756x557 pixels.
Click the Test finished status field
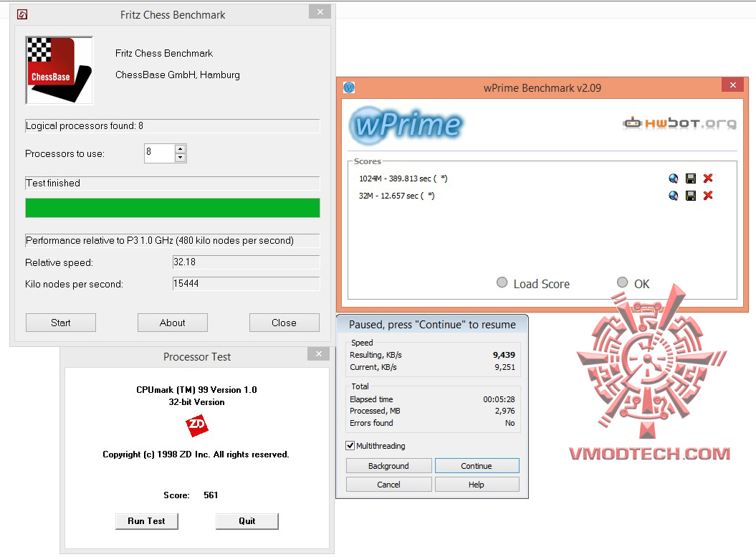click(173, 184)
